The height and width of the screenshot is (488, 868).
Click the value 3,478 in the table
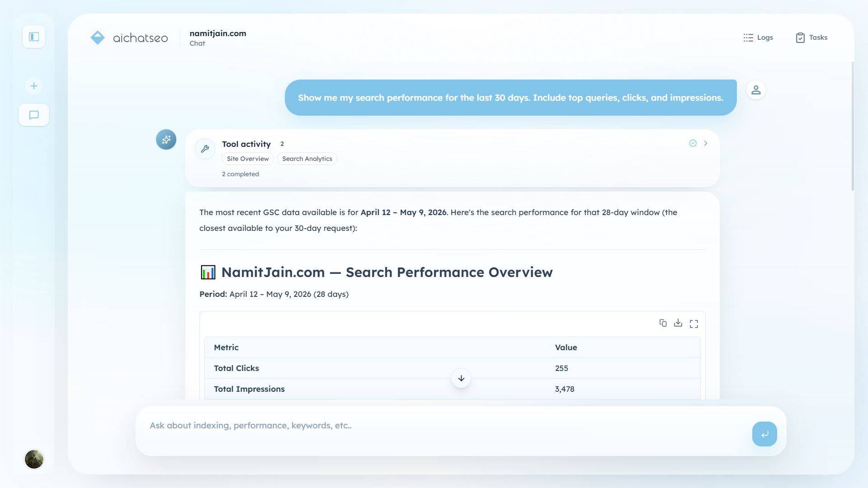565,389
